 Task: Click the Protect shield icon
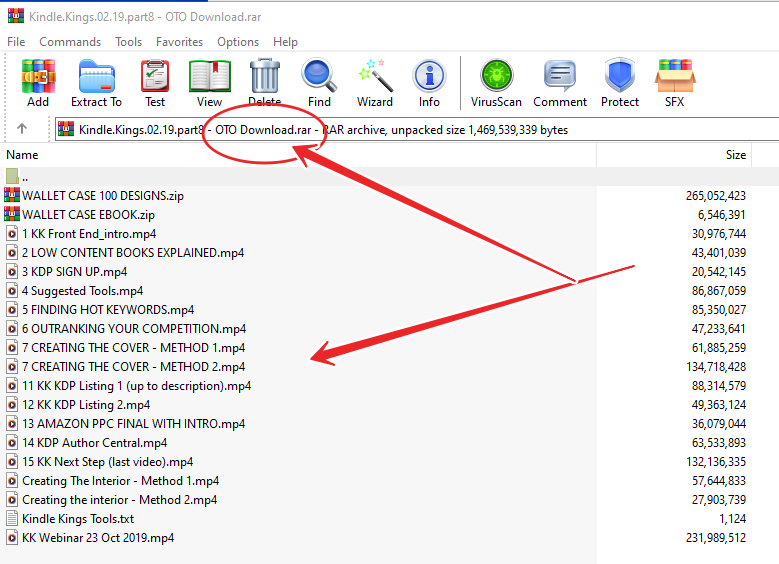pos(620,76)
